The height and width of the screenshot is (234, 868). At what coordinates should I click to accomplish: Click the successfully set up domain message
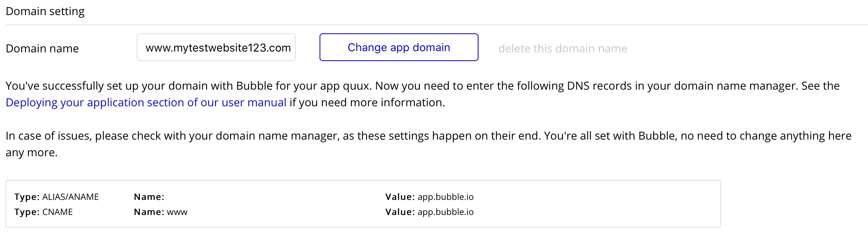[x=422, y=94]
